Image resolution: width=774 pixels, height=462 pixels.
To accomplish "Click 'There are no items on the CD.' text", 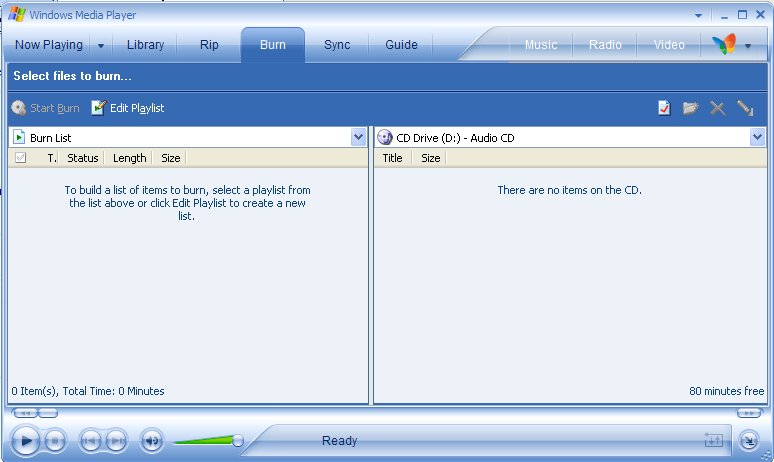I will tap(570, 190).
